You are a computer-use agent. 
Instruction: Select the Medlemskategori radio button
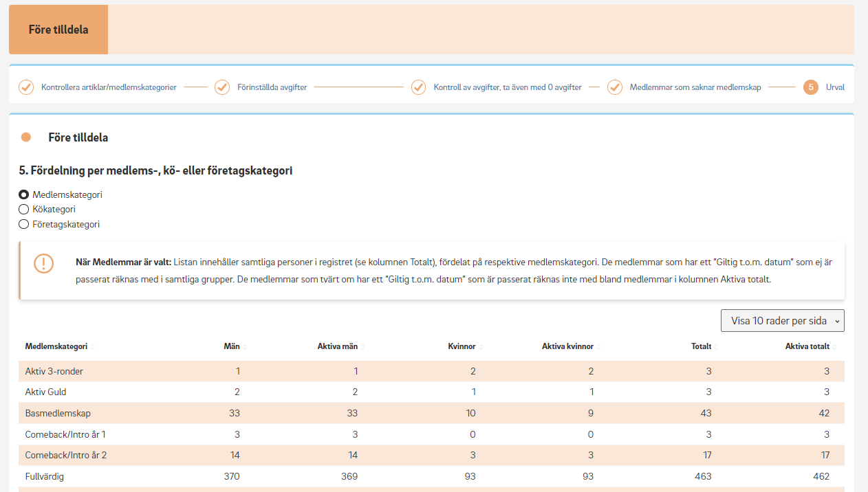coord(23,194)
